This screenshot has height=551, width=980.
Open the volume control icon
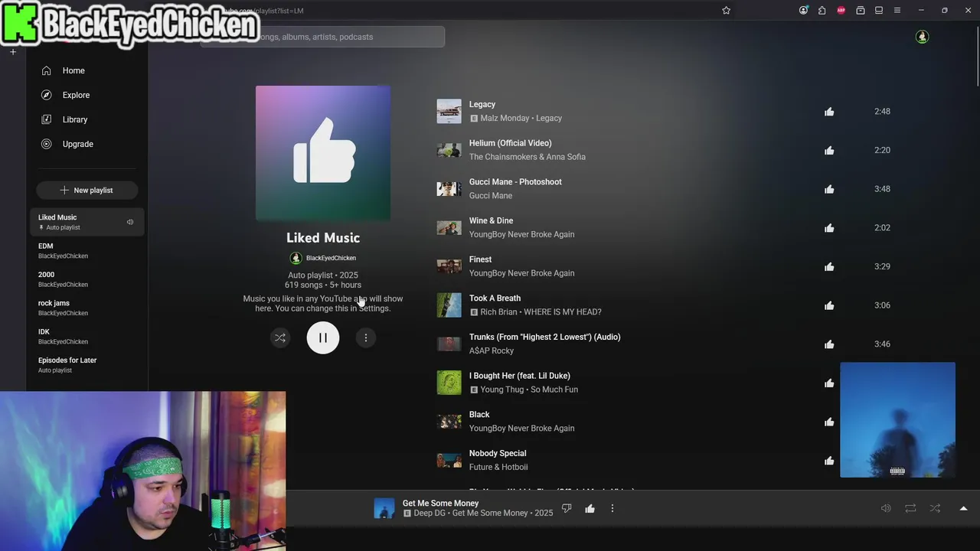click(886, 508)
